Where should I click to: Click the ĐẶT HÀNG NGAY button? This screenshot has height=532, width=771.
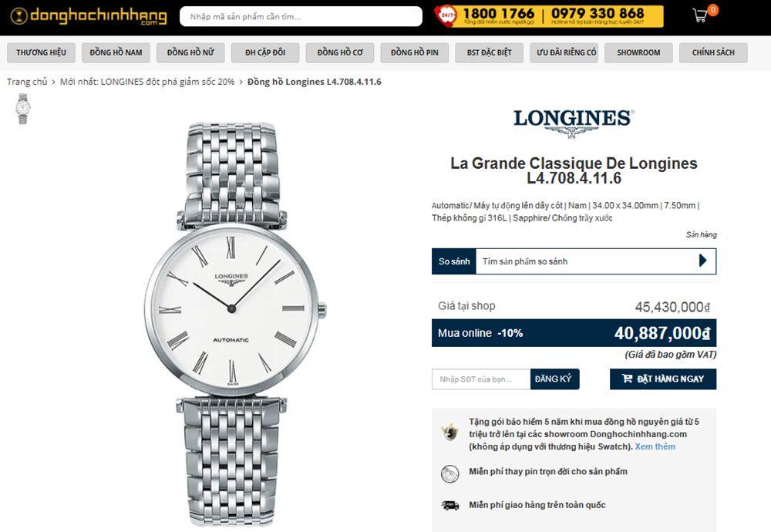pos(663,379)
